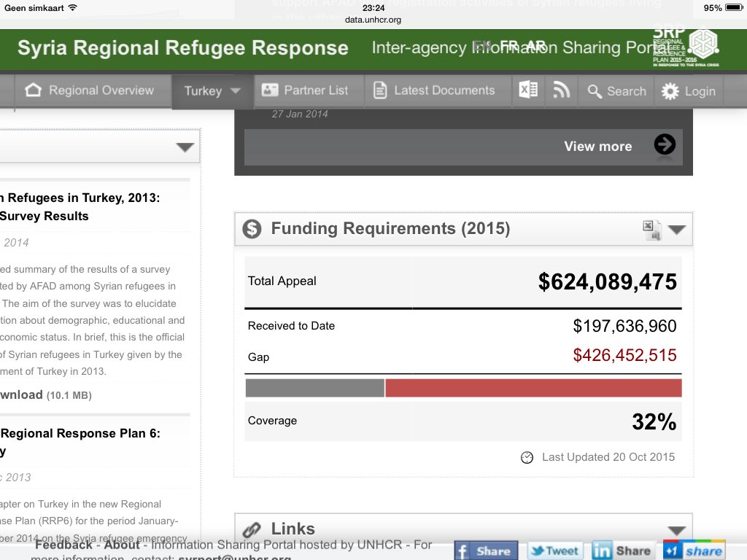Click the View more button
The height and width of the screenshot is (560, 747).
[x=463, y=147]
